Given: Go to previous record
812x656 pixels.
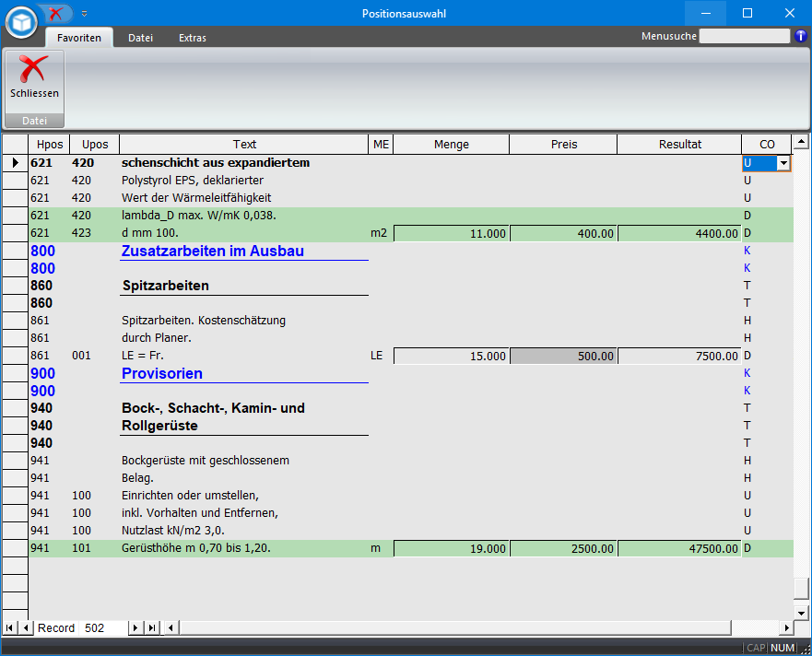Looking at the screenshot, I should 26,627.
